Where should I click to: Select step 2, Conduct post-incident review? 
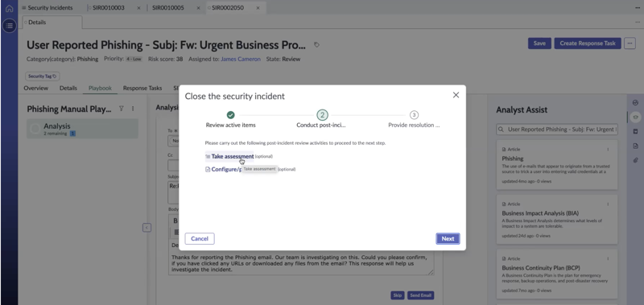coord(323,115)
